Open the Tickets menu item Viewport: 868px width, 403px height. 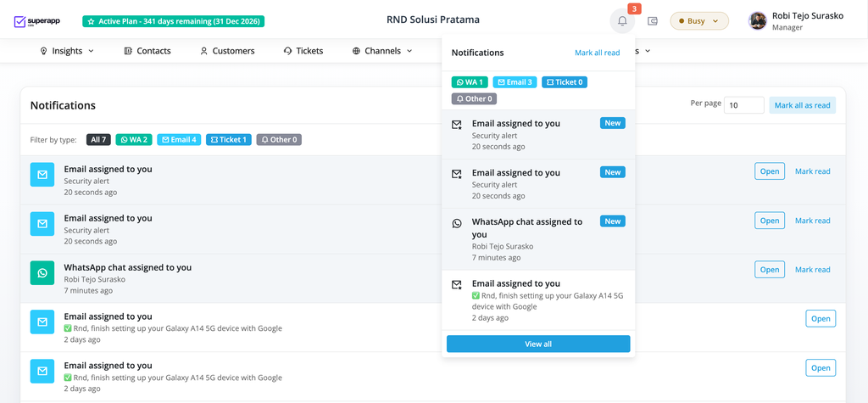pyautogui.click(x=303, y=51)
